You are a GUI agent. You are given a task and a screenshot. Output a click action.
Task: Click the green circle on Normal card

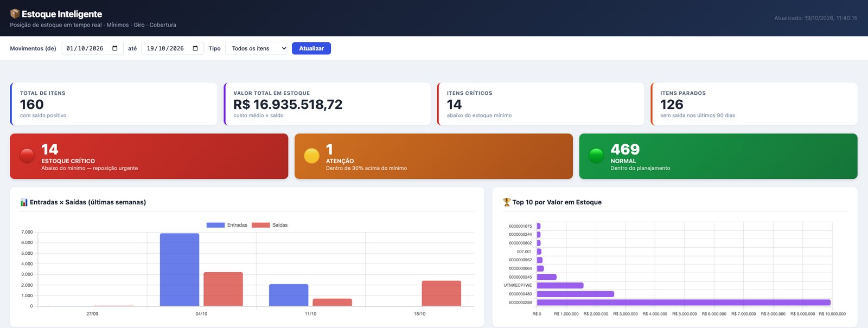596,156
